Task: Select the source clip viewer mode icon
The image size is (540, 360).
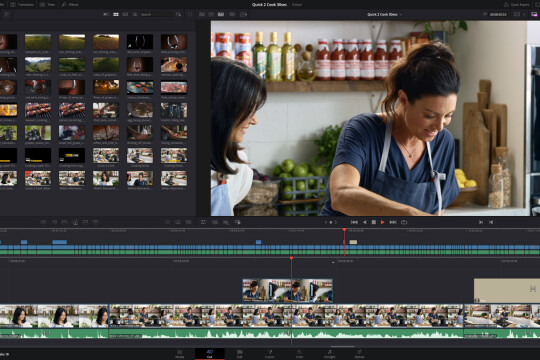Action: pyautogui.click(x=202, y=14)
